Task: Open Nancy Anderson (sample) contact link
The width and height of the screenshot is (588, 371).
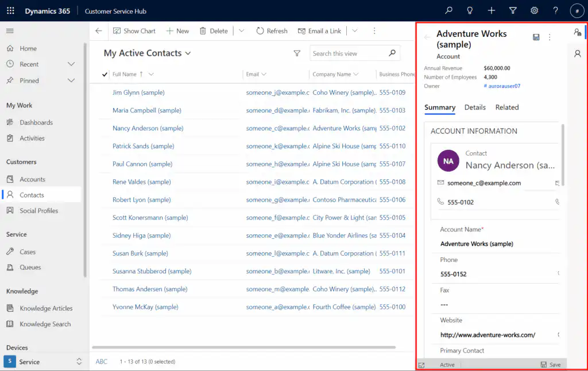Action: point(148,129)
